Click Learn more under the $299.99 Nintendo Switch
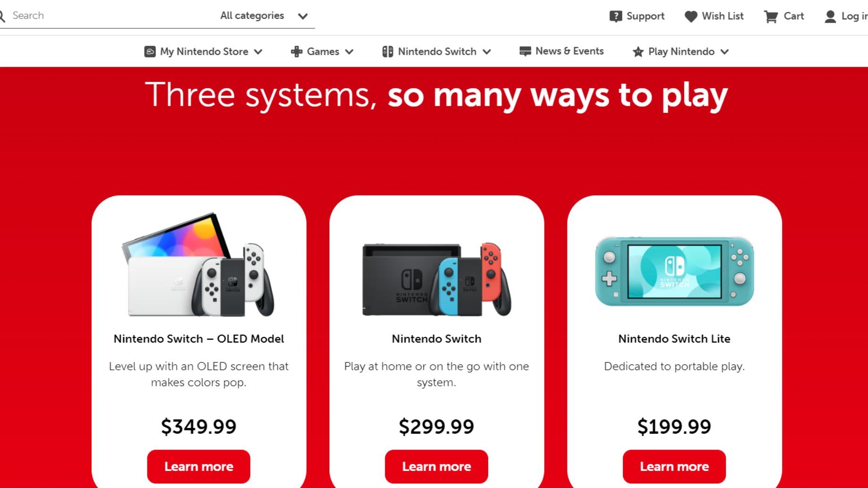Viewport: 868px width, 488px height. (x=436, y=466)
